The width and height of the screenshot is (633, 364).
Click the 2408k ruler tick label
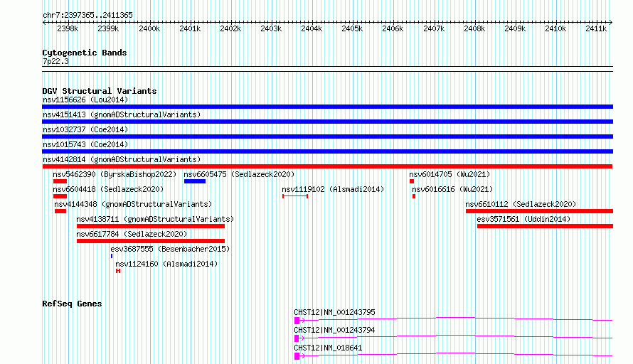474,28
